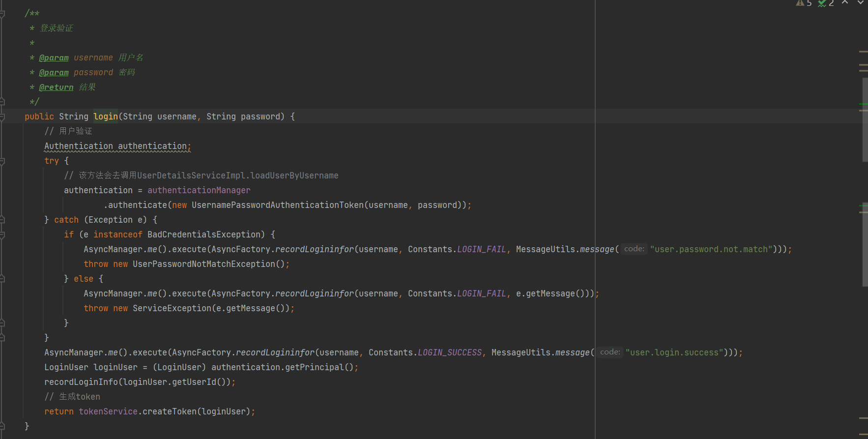Collapse the try block fold marker
Image resolution: width=868 pixels, height=439 pixels.
[x=2, y=161]
